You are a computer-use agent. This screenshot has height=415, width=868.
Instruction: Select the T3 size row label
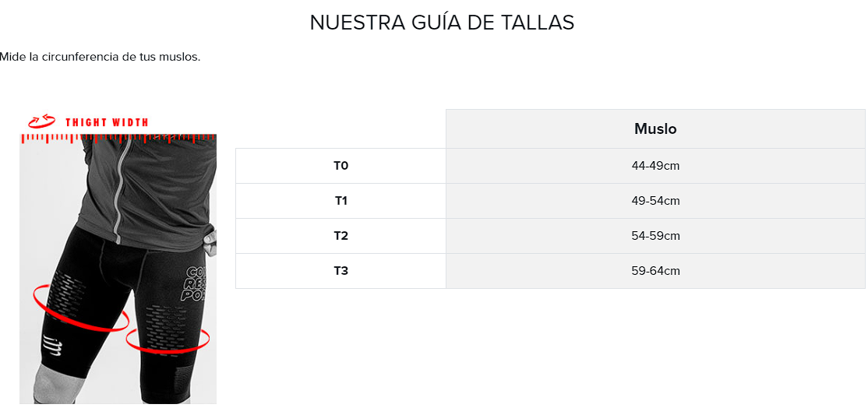click(x=341, y=271)
